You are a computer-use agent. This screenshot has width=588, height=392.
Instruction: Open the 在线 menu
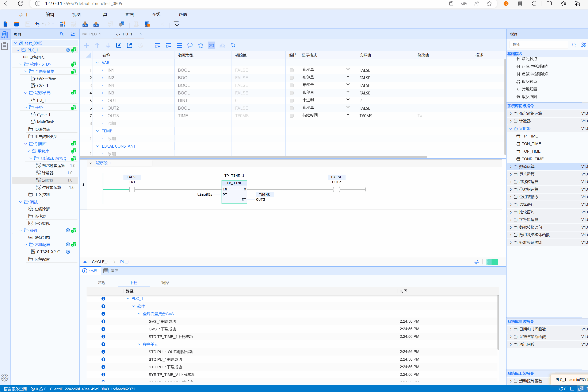point(156,15)
